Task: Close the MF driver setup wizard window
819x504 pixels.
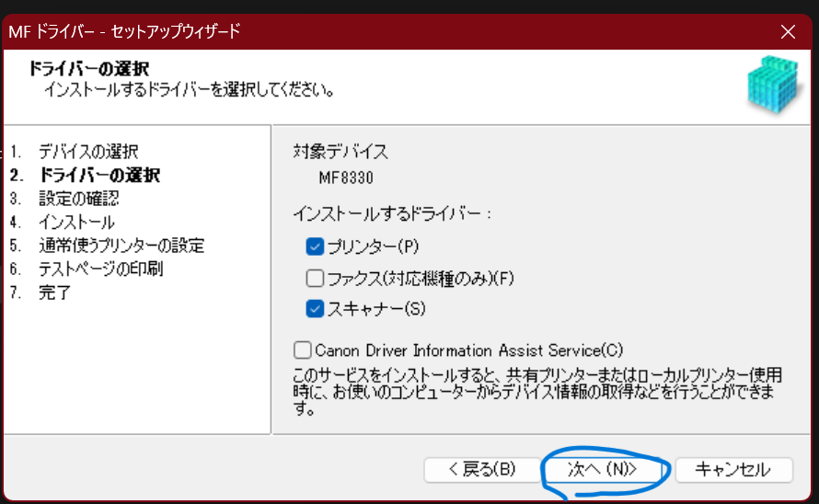Action: pyautogui.click(x=788, y=31)
